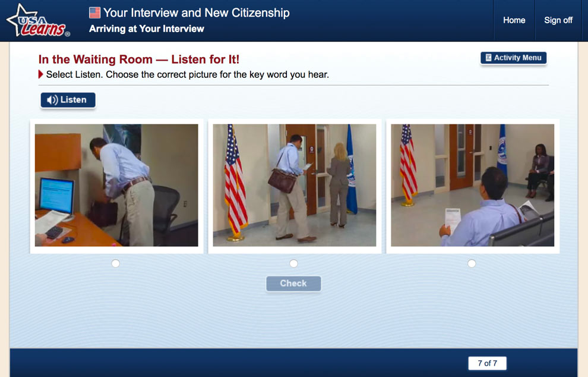Viewport: 588px width, 377px height.
Task: Click the picture of the man following the officer
Action: point(295,186)
